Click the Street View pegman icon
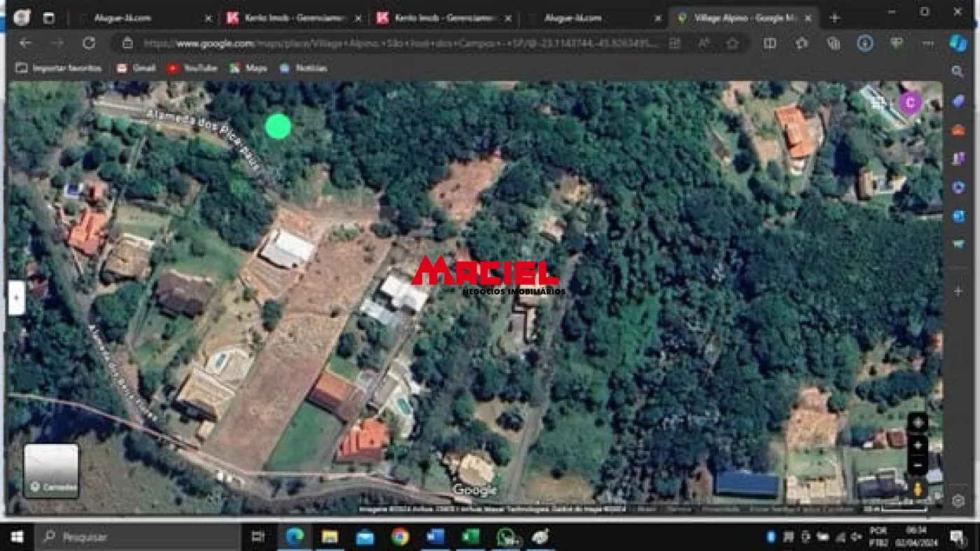Image resolution: width=980 pixels, height=551 pixels. point(918,489)
